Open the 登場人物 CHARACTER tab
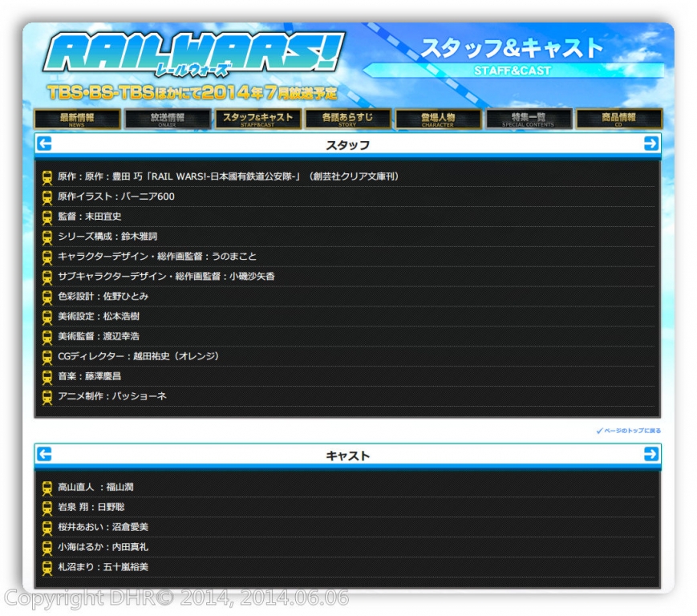 [440, 120]
